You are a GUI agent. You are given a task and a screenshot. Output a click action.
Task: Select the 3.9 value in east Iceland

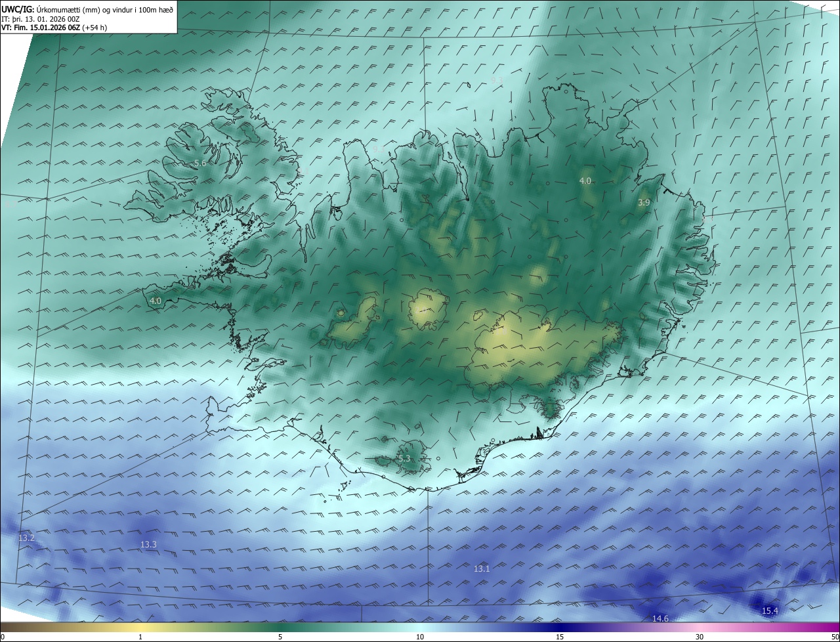[644, 203]
